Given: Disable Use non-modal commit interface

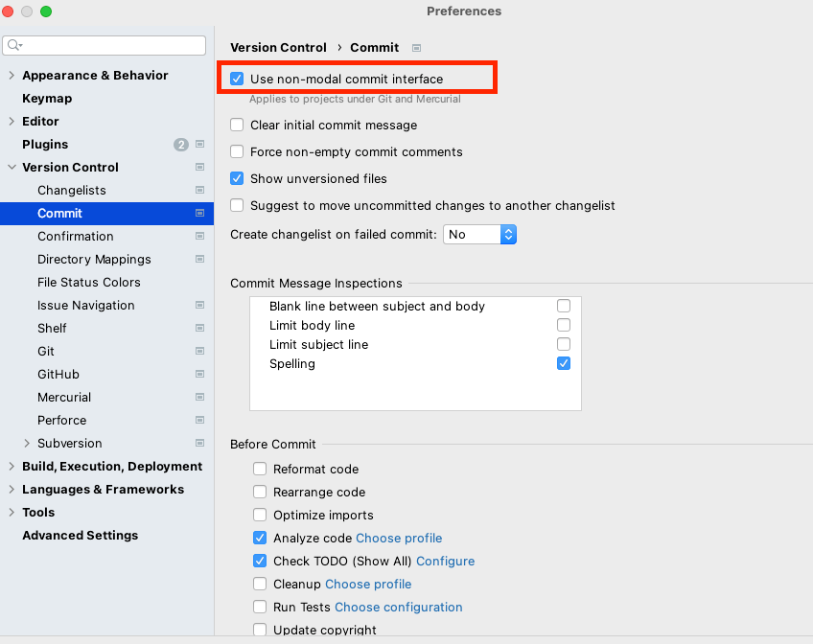Looking at the screenshot, I should 236,79.
